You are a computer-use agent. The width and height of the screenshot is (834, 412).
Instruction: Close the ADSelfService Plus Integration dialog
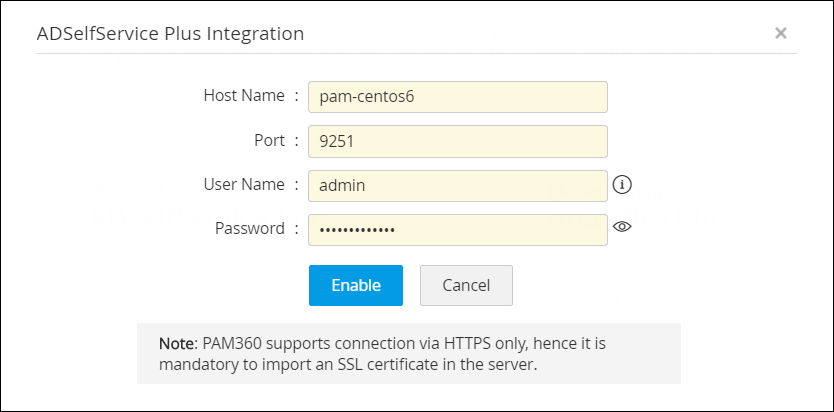tap(781, 33)
